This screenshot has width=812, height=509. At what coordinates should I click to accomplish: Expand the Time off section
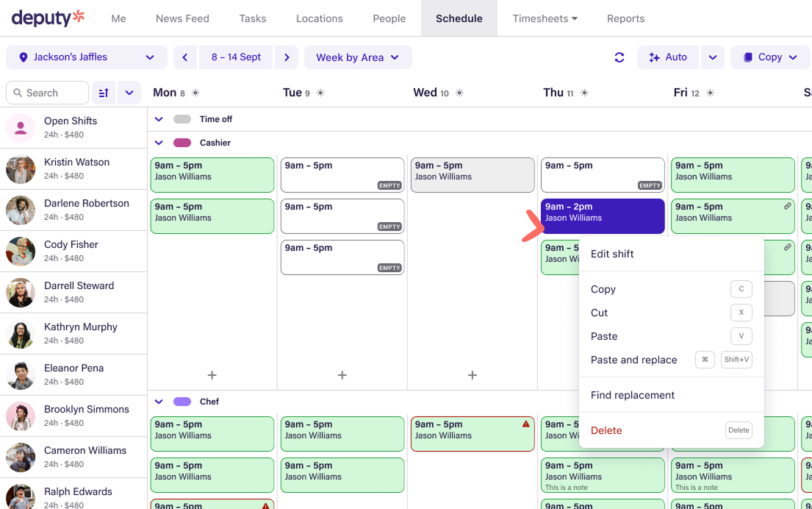coord(159,119)
